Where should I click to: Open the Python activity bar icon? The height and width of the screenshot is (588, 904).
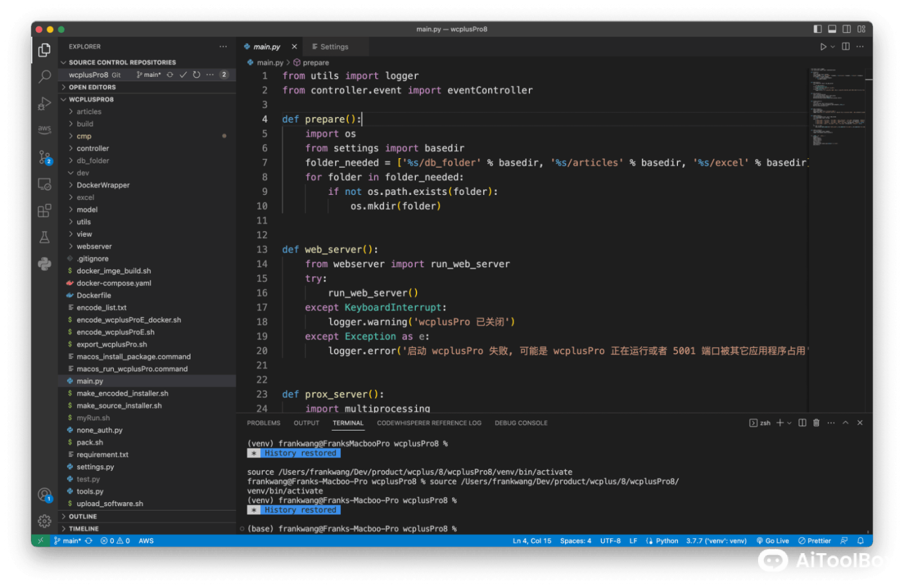45,264
